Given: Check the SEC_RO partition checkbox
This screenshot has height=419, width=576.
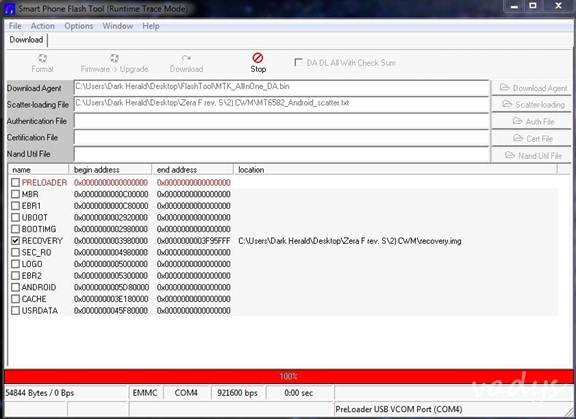Looking at the screenshot, I should pos(15,252).
